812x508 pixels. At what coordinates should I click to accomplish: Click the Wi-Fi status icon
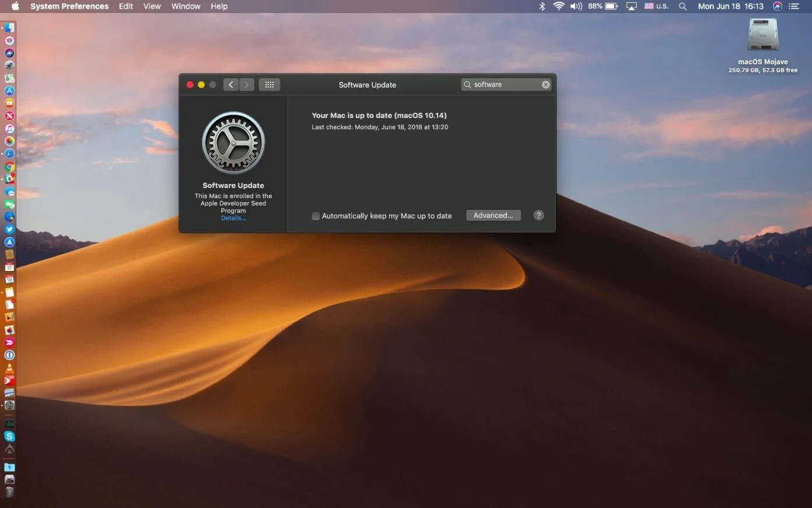coord(558,6)
